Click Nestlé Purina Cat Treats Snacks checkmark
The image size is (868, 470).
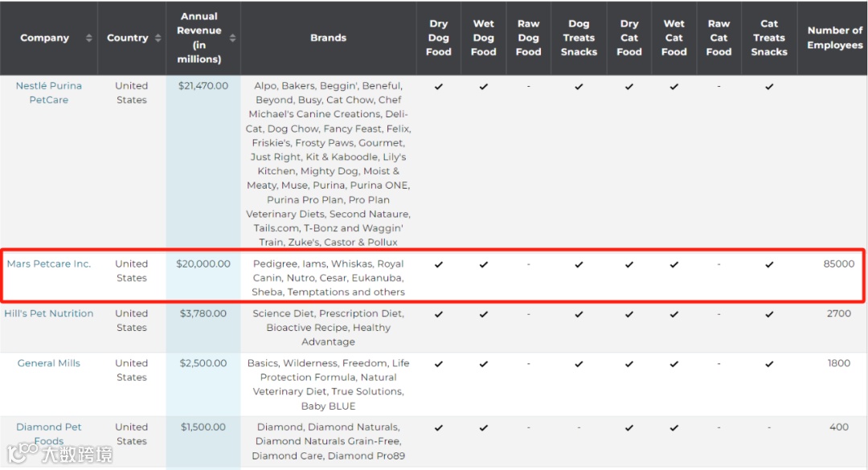769,86
